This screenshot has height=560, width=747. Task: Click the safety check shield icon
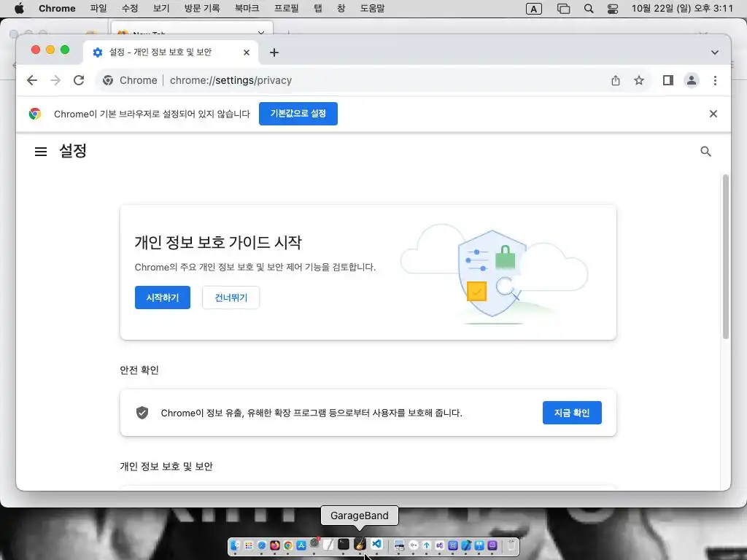click(142, 413)
